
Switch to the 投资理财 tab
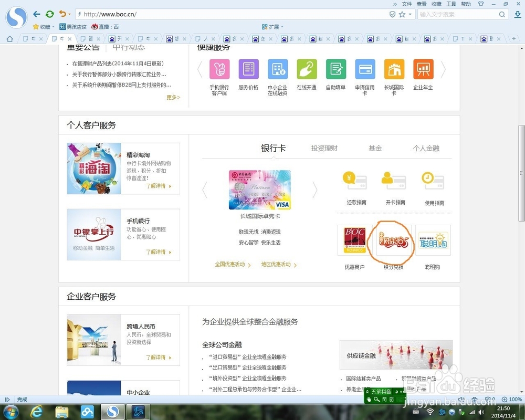324,148
